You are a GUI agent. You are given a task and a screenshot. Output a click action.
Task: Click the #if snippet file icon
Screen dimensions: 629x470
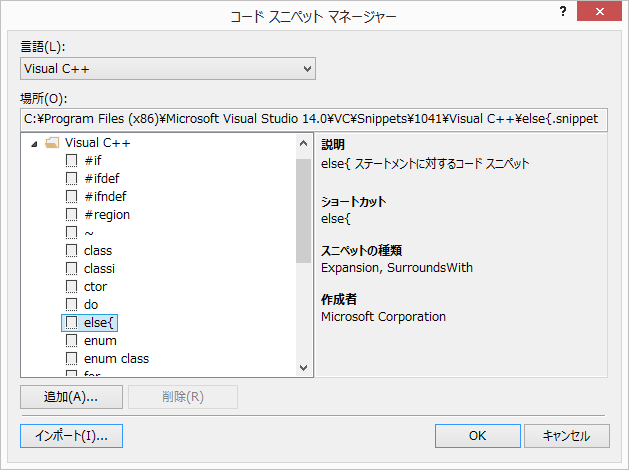pos(71,160)
